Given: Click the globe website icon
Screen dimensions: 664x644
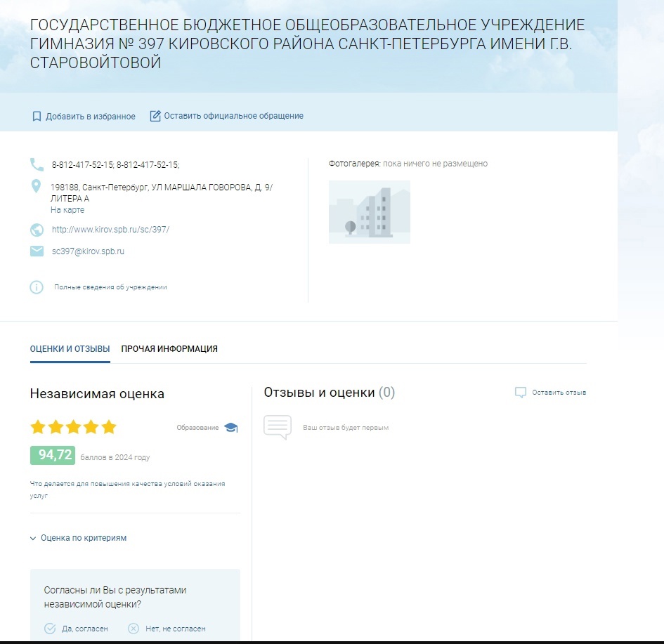Looking at the screenshot, I should [x=37, y=230].
